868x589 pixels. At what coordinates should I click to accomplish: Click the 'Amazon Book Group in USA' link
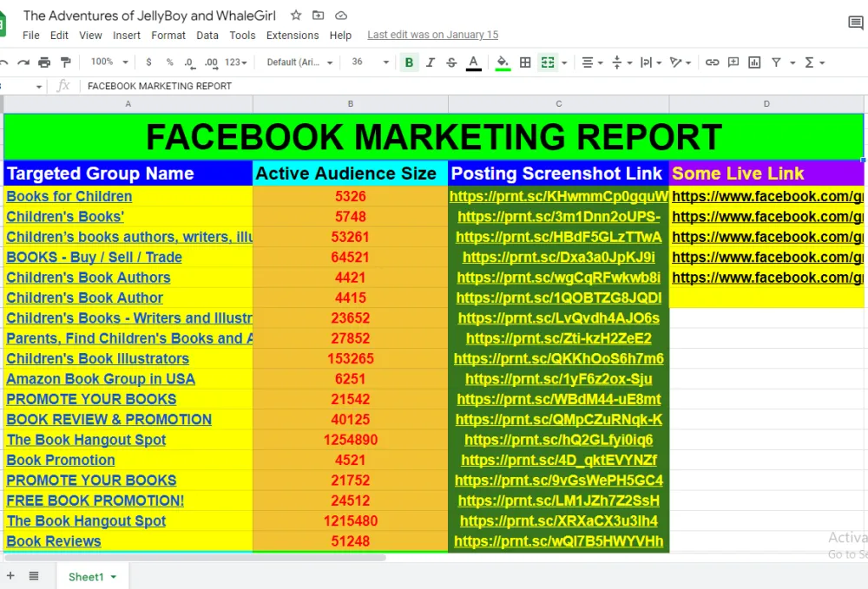(101, 379)
